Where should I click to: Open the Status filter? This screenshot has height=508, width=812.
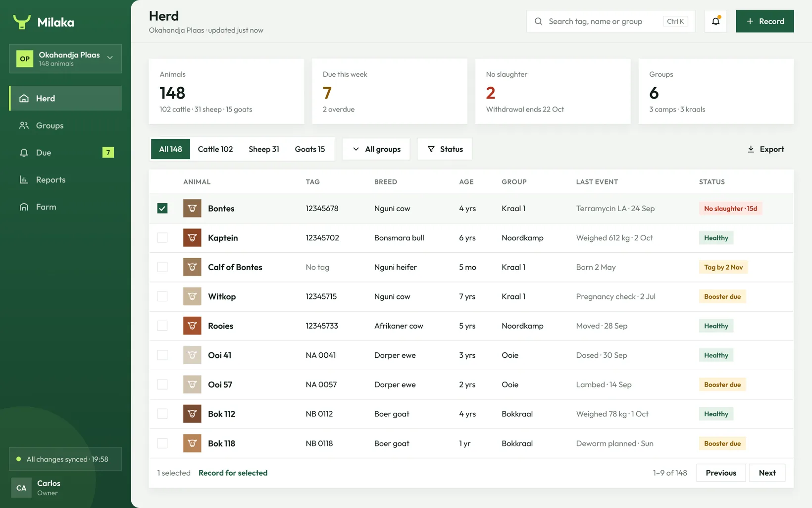click(445, 149)
